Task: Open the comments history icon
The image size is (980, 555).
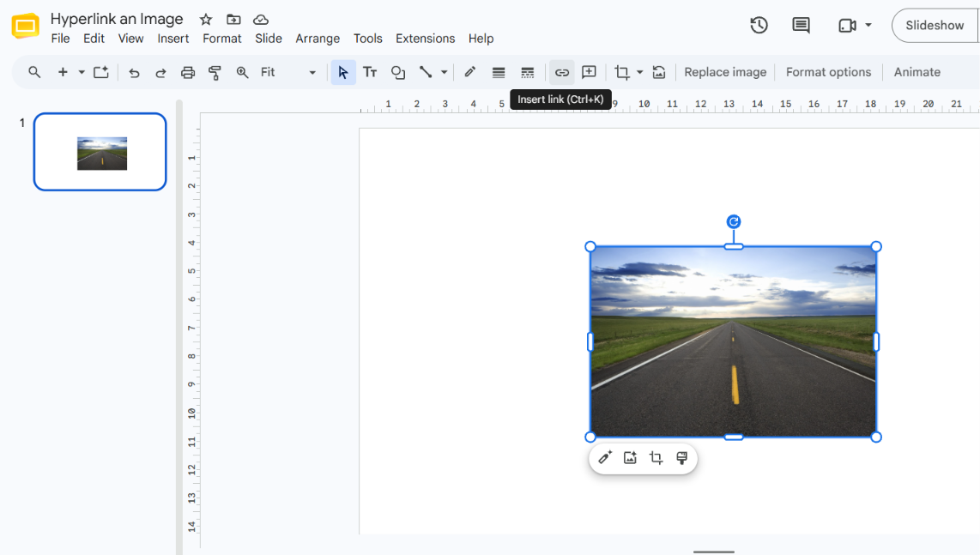Action: (x=801, y=26)
